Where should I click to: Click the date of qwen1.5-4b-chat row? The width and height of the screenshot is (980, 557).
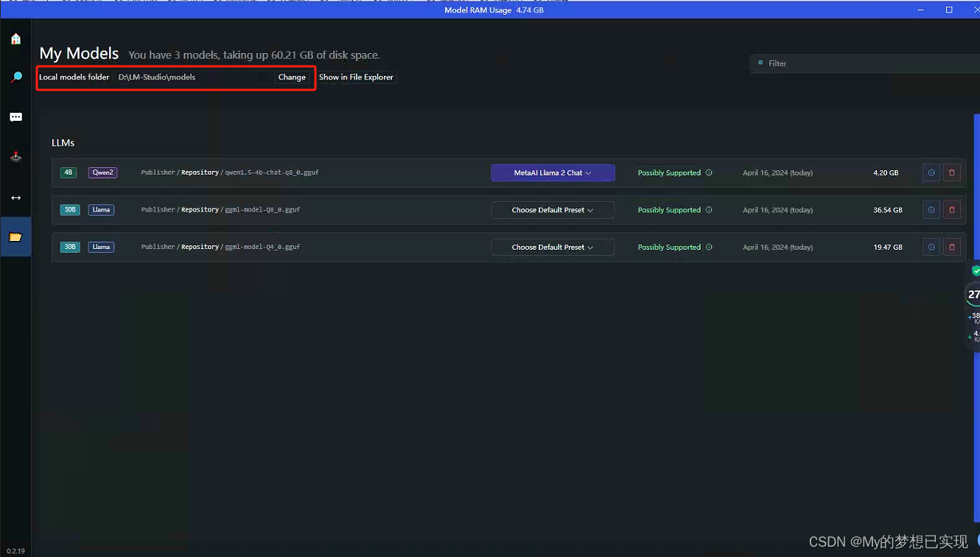pos(777,173)
